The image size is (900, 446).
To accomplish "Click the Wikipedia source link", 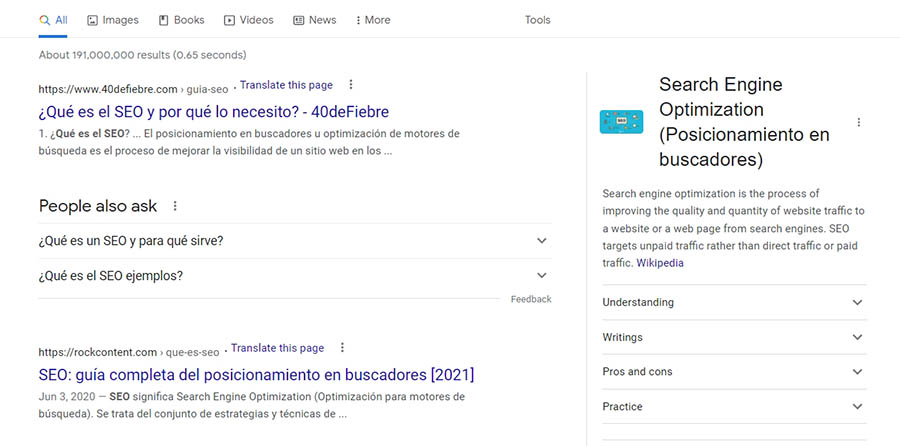I will [660, 263].
